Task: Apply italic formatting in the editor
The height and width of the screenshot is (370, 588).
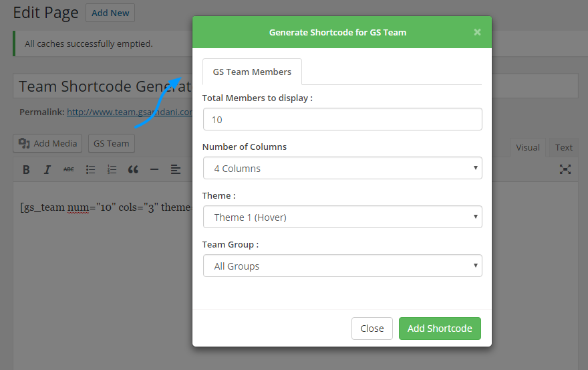Action: click(x=47, y=169)
